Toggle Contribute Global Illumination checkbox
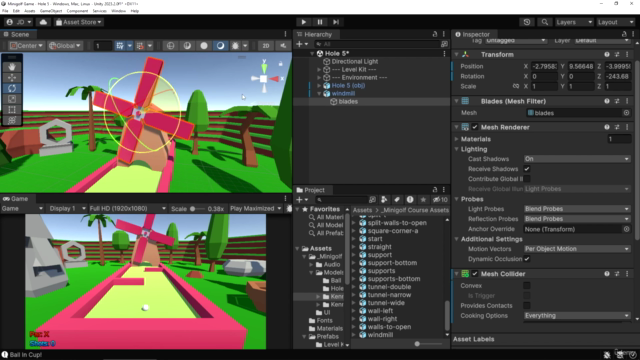Image resolution: width=640 pixels, height=360 pixels. (527, 179)
